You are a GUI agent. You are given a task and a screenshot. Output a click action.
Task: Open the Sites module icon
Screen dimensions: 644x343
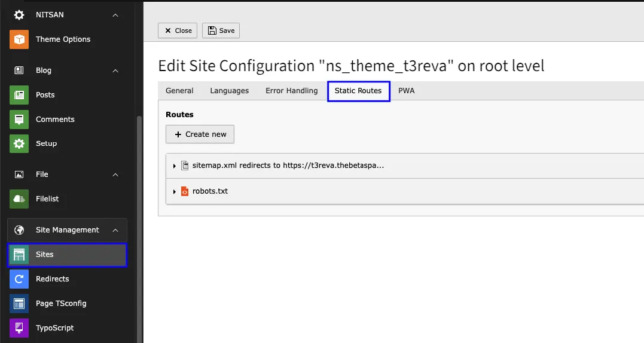tap(19, 255)
